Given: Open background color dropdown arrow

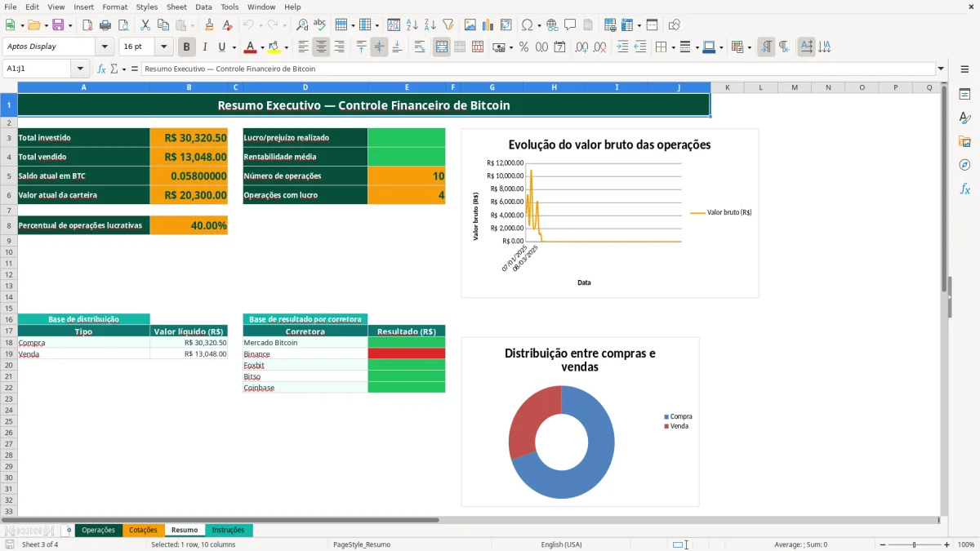Looking at the screenshot, I should 286,47.
